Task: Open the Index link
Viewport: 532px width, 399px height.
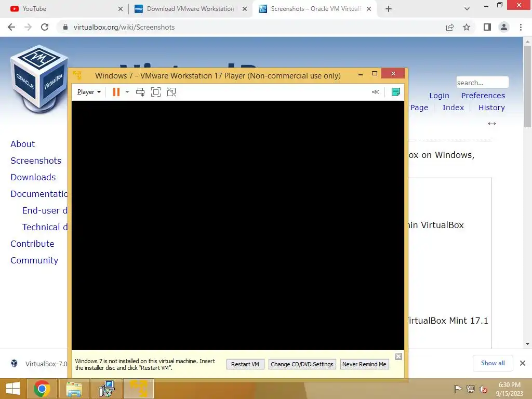Action: click(453, 108)
